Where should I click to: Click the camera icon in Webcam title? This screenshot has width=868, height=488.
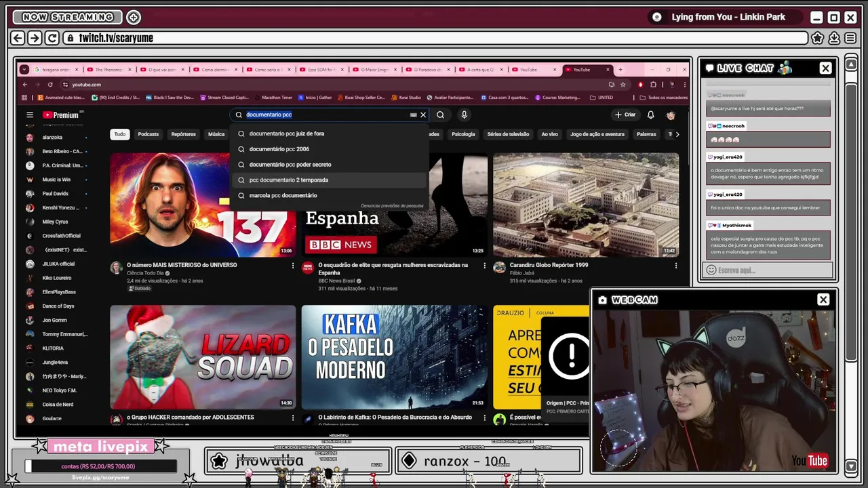click(x=602, y=300)
